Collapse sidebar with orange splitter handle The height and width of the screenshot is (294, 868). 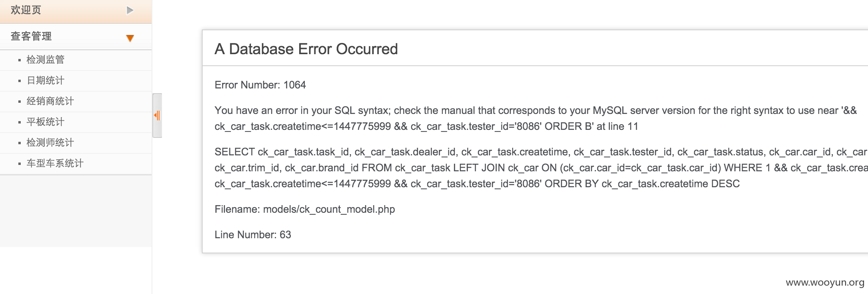pyautogui.click(x=157, y=116)
